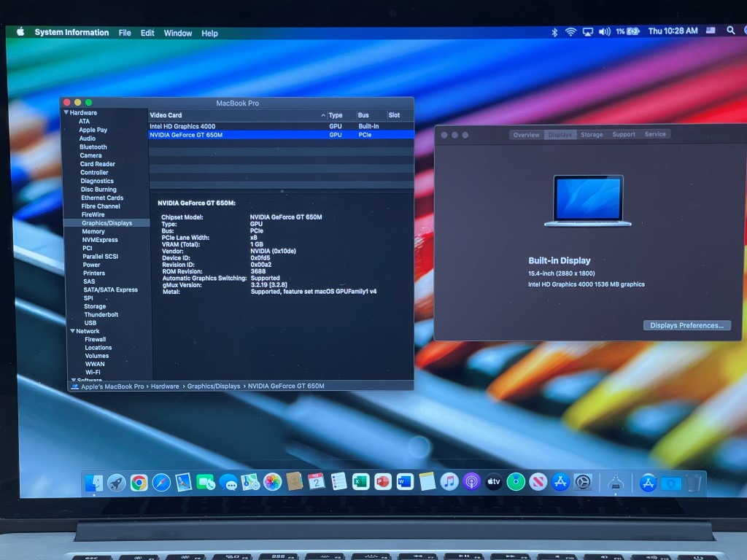The height and width of the screenshot is (560, 747).
Task: Open Messages speech bubble in dock
Action: (x=228, y=483)
